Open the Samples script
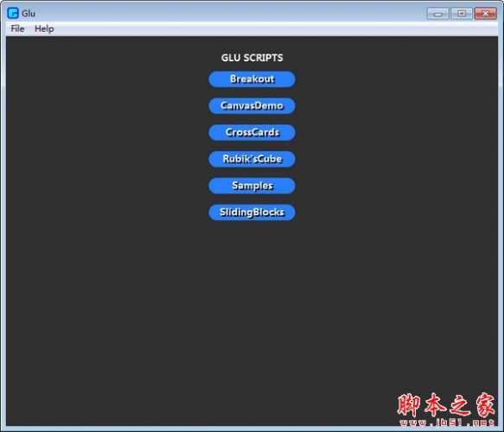504x432 pixels. pos(252,186)
